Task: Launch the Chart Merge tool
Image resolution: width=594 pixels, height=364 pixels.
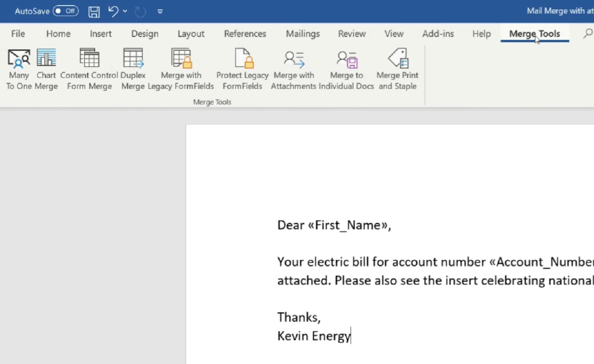Action: (46, 69)
